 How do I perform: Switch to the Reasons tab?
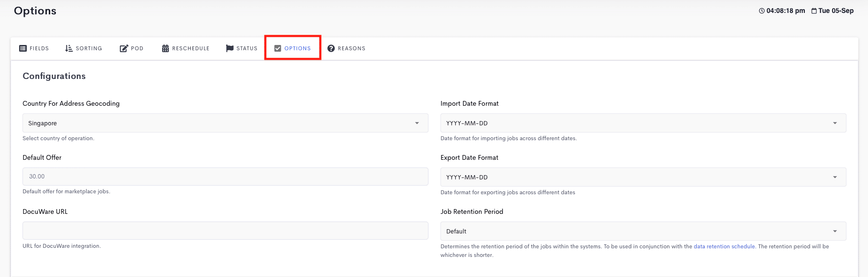346,48
